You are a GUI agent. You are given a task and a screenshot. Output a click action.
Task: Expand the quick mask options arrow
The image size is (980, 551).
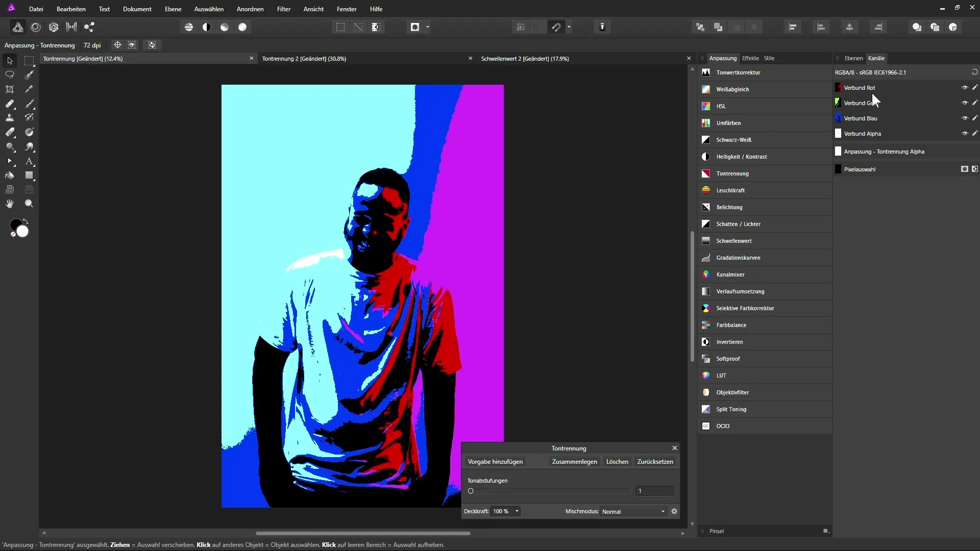click(x=428, y=27)
